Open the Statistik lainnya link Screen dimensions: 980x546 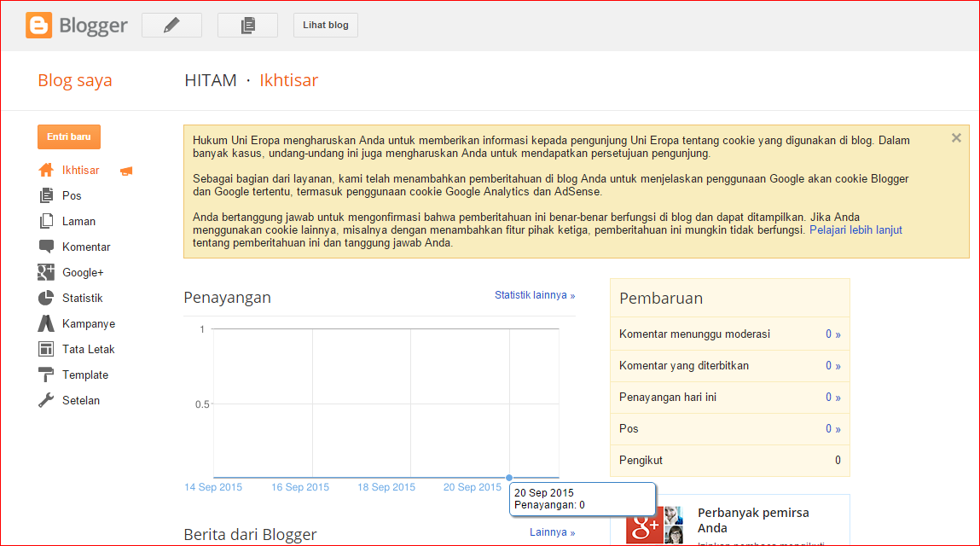point(535,295)
